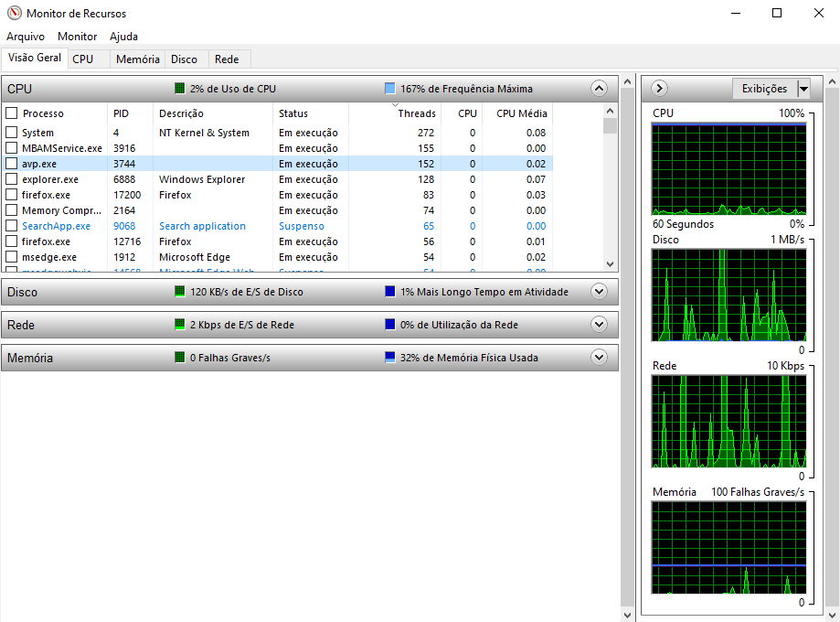The width and height of the screenshot is (840, 622).
Task: Hide the graphs pane with arrow button
Action: tap(659, 89)
